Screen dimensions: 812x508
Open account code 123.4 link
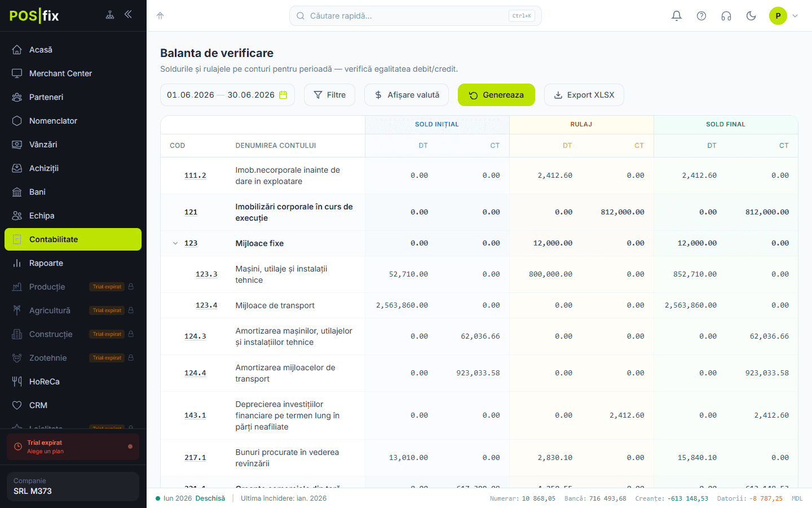(206, 305)
